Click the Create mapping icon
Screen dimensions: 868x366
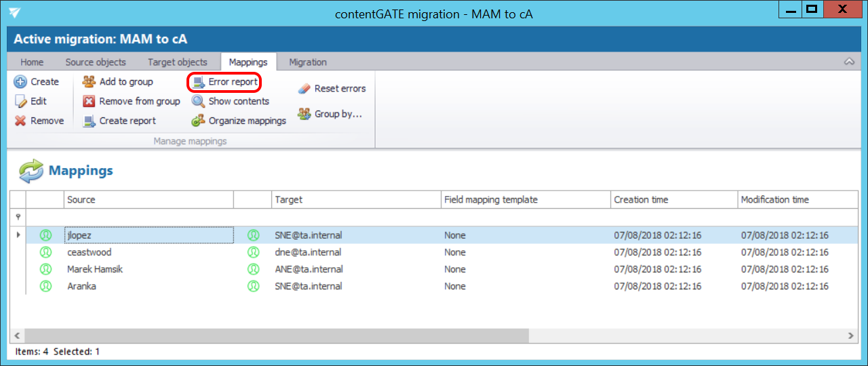pos(20,82)
